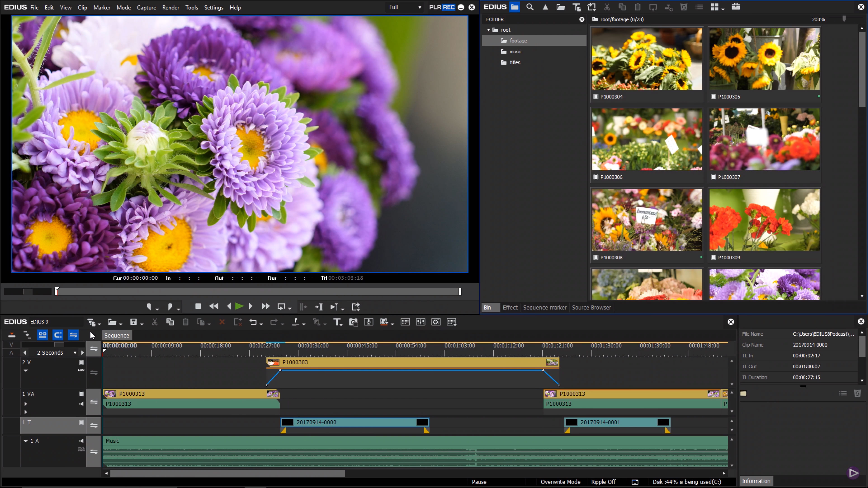Image resolution: width=868 pixels, height=488 pixels.
Task: Click the Copy icon in timeline toolbar
Action: click(x=170, y=322)
